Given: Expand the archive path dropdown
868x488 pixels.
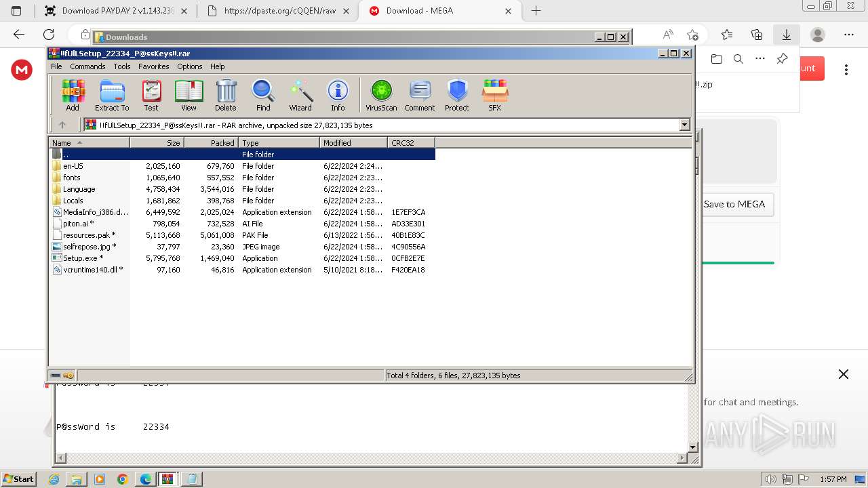Looking at the screenshot, I should [x=684, y=125].
